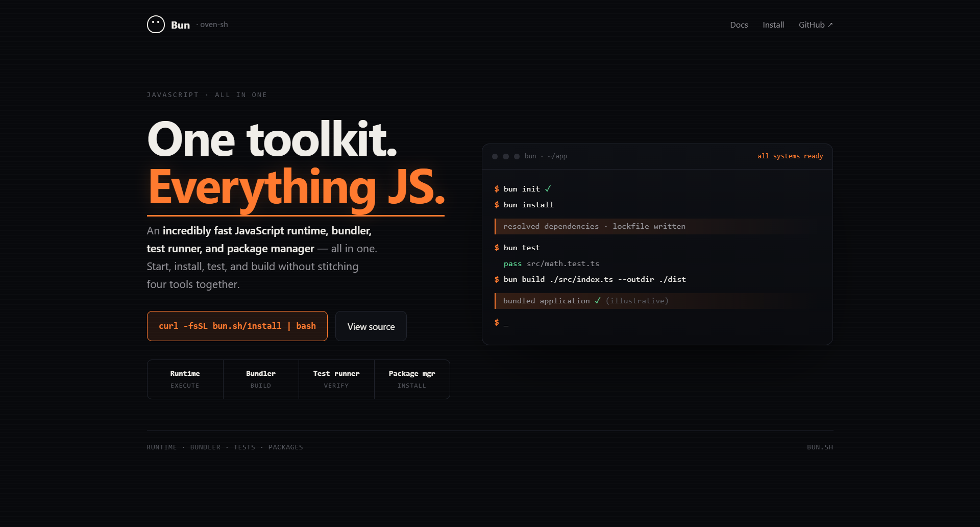Copy the curl install command
Screen dimensions: 980x527
click(237, 326)
